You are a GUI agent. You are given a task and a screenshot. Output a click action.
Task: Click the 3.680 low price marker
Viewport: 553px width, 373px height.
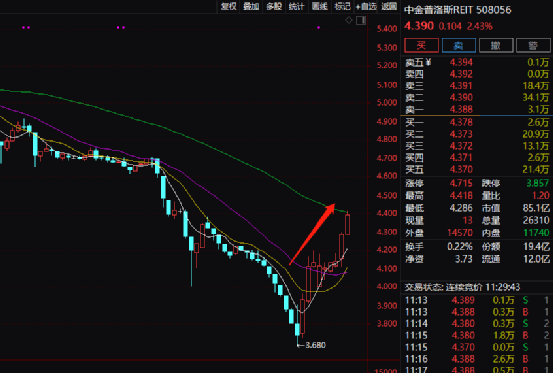[315, 345]
